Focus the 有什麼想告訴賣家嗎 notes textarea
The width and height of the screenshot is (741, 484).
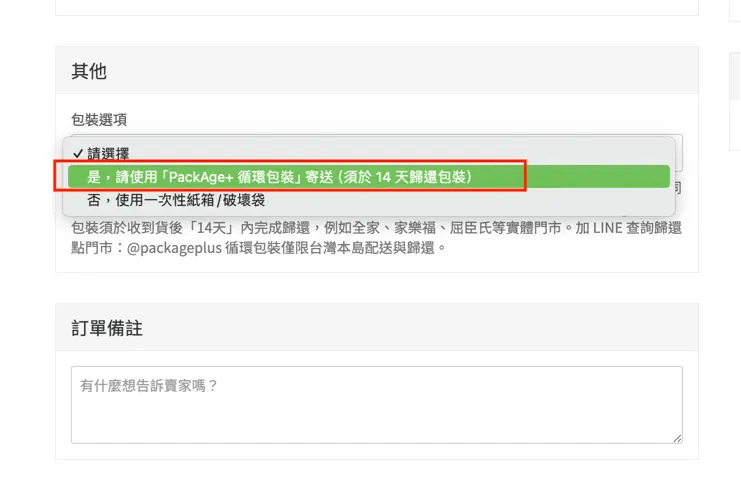(x=377, y=405)
